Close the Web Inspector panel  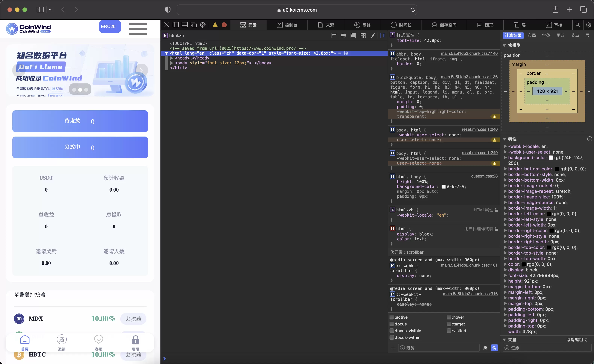pos(167,25)
